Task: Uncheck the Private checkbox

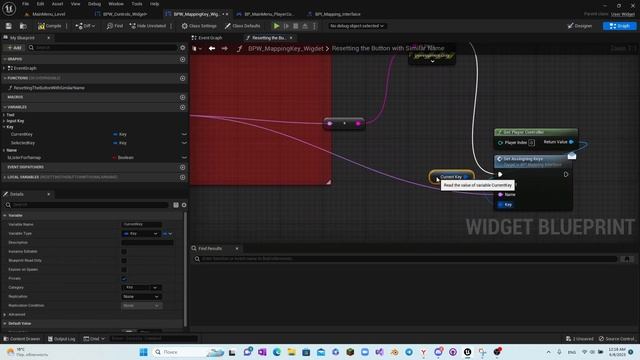Action: coord(124,278)
